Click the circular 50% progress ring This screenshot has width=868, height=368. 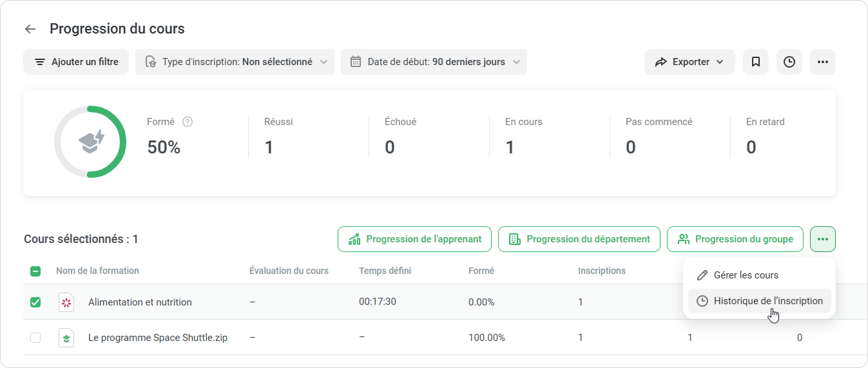coord(90,142)
